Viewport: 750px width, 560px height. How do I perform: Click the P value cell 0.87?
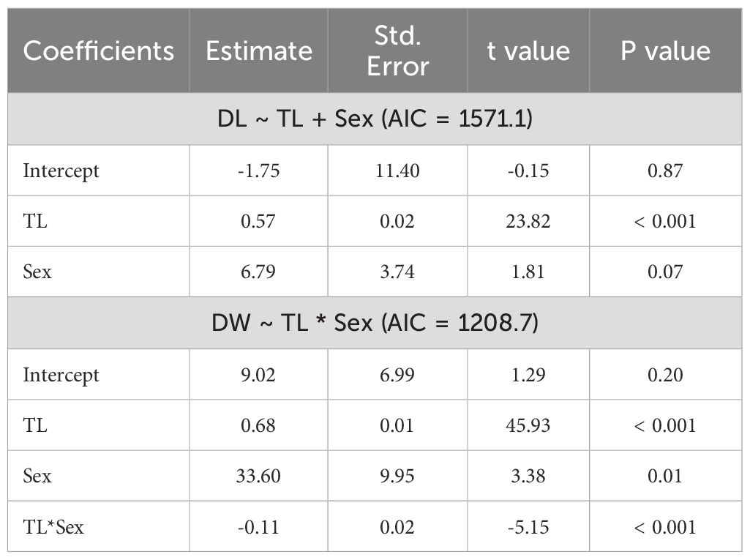(667, 171)
